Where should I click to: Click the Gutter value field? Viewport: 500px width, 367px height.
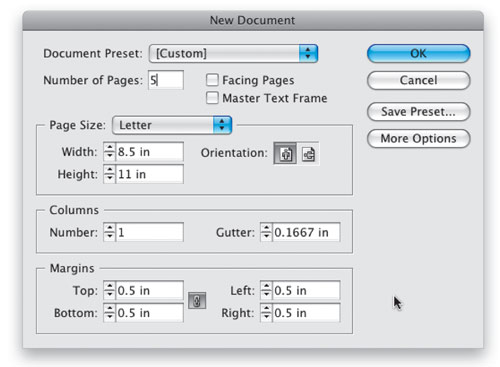point(306,232)
